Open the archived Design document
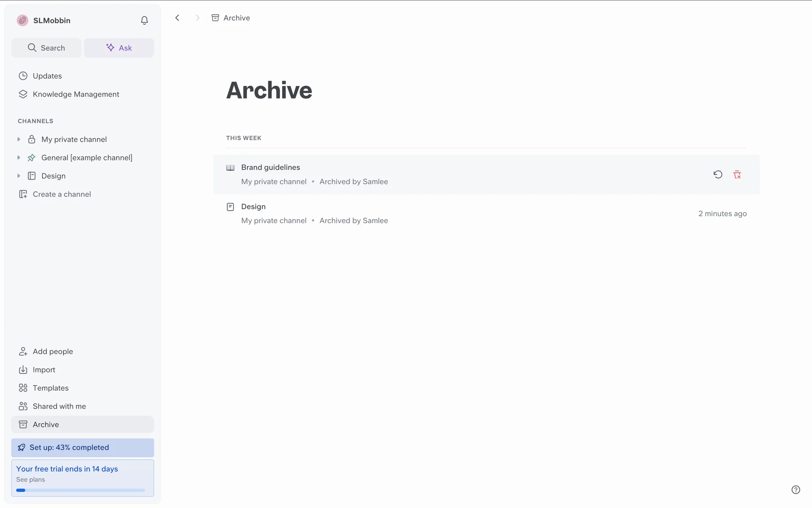The height and width of the screenshot is (508, 812). 253,207
